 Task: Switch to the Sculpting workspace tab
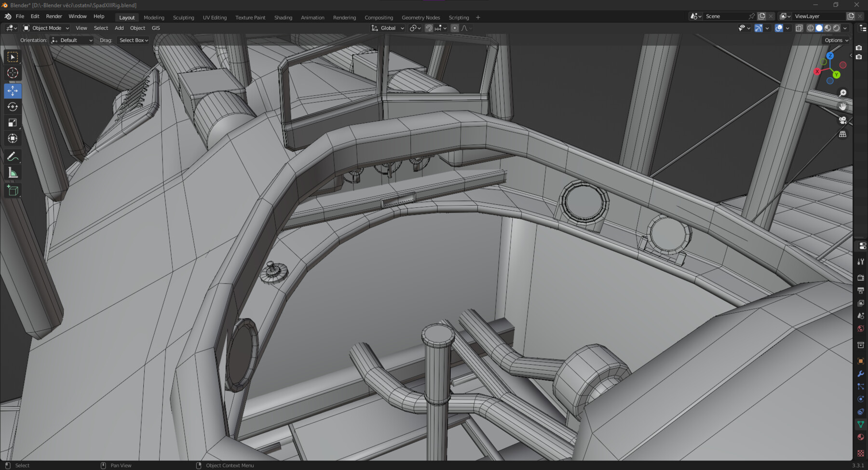[x=183, y=17]
